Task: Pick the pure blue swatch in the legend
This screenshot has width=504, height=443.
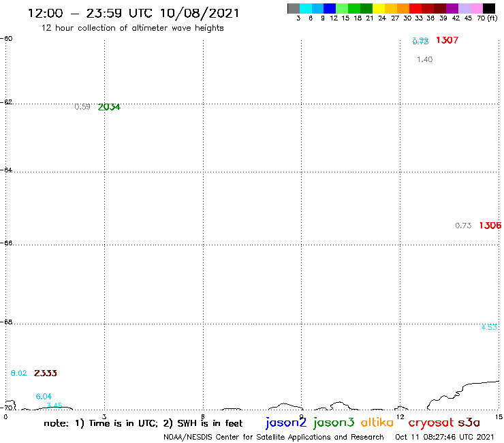Action: 330,8
